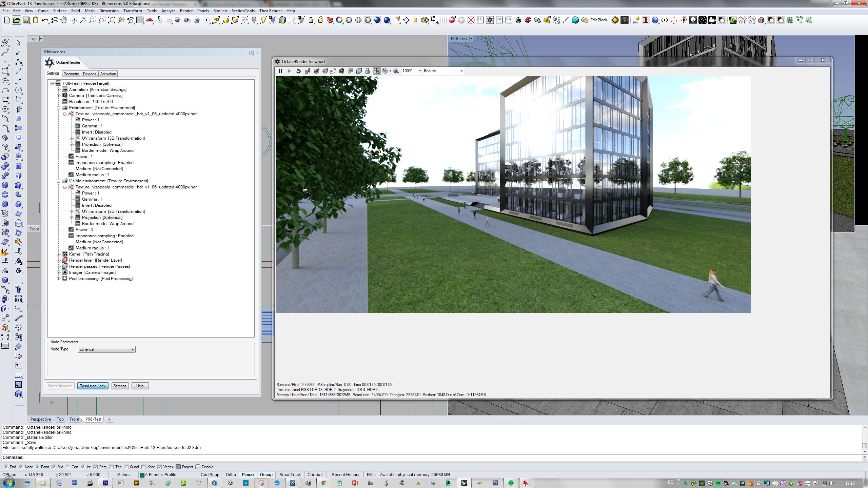Viewport: 868px width, 488px height.
Task: Click the Save file floppy icon
Action: [26, 20]
